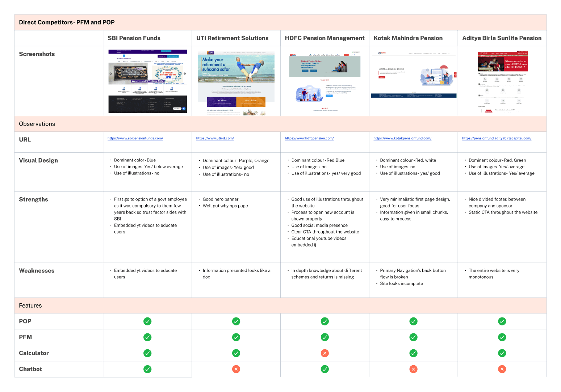Click the 'POP' row label
Image resolution: width=561 pixels, height=392 pixels.
pos(25,321)
